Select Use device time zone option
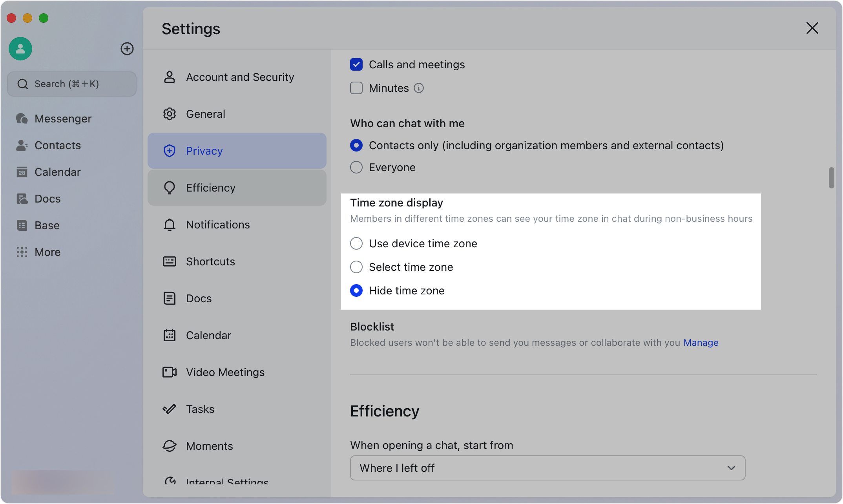The width and height of the screenshot is (843, 504). (x=356, y=243)
